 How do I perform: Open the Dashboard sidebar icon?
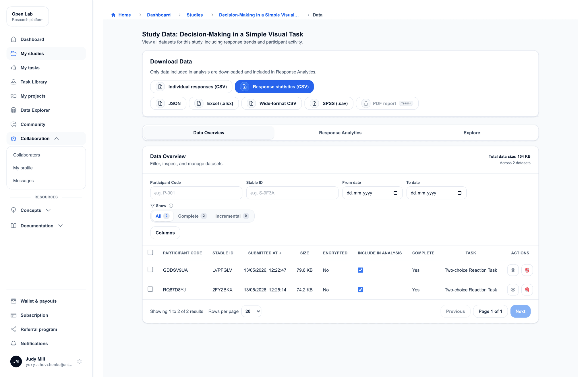tap(13, 39)
